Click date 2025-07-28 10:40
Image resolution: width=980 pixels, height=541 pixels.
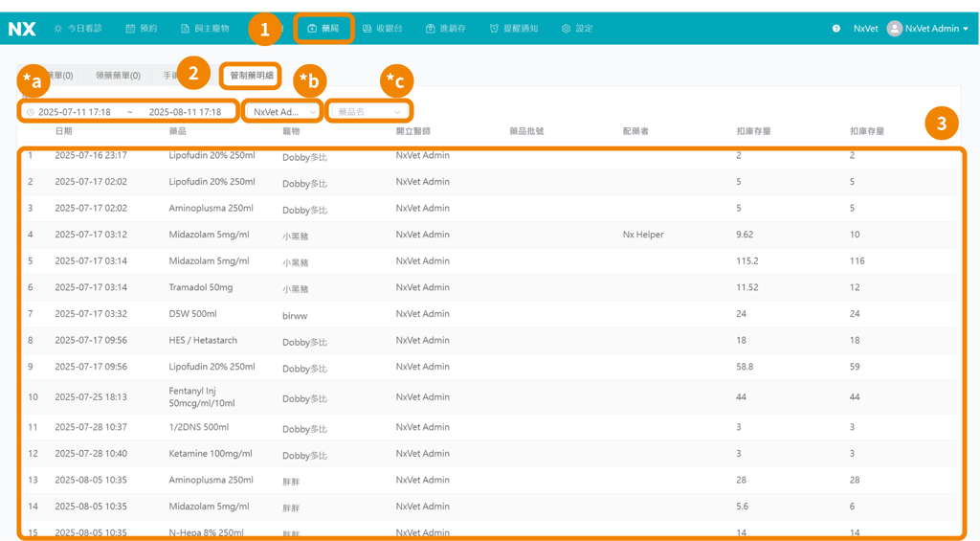tap(91, 454)
